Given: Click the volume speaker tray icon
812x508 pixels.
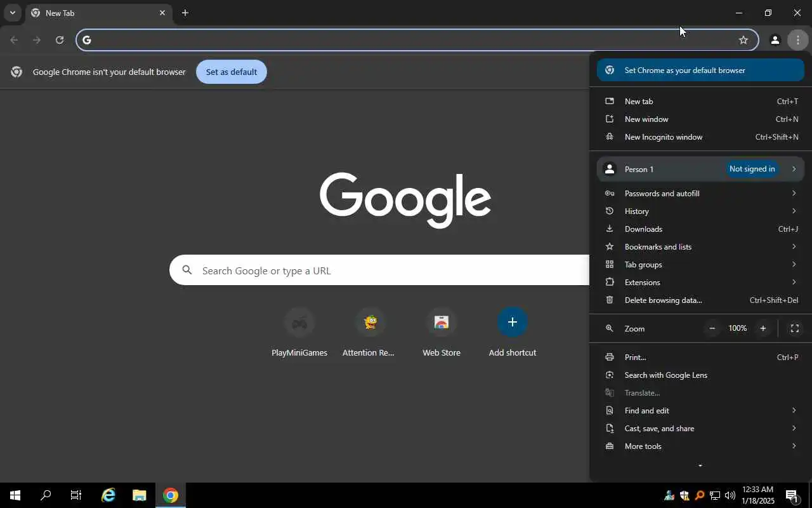Looking at the screenshot, I should (730, 495).
